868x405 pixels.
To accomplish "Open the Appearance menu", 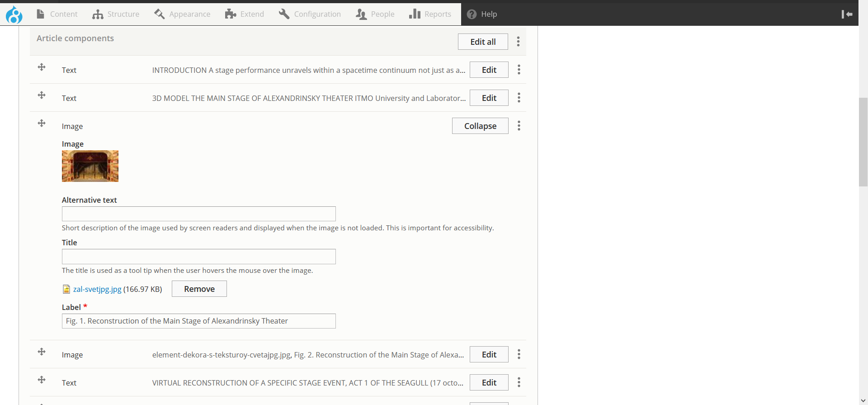I will click(x=182, y=14).
